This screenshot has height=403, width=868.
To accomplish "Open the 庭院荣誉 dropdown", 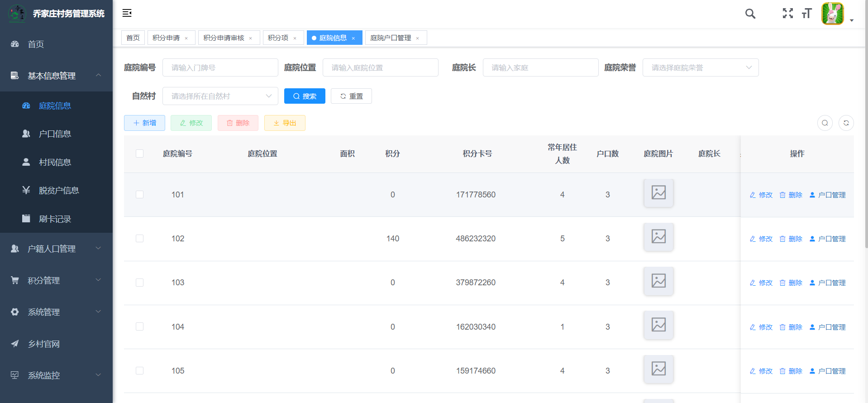I will click(700, 67).
